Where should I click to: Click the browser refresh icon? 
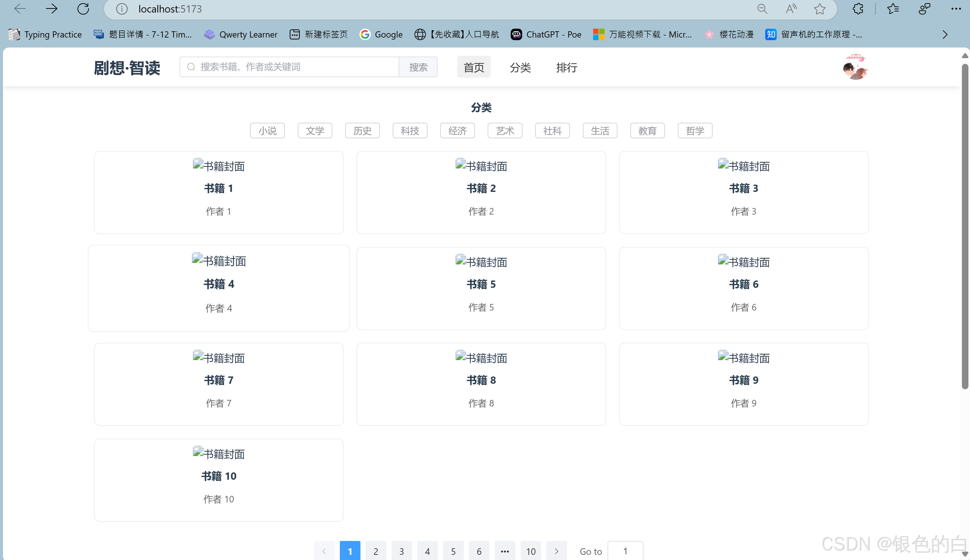pyautogui.click(x=83, y=9)
